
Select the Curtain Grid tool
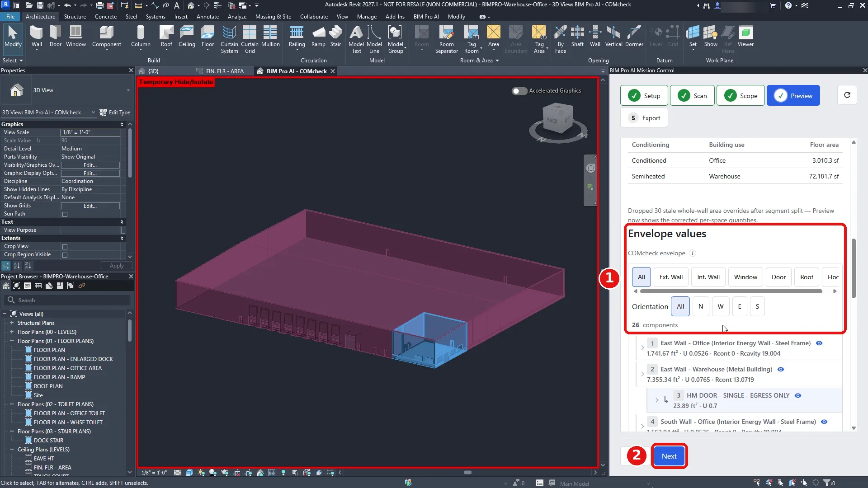pos(250,39)
